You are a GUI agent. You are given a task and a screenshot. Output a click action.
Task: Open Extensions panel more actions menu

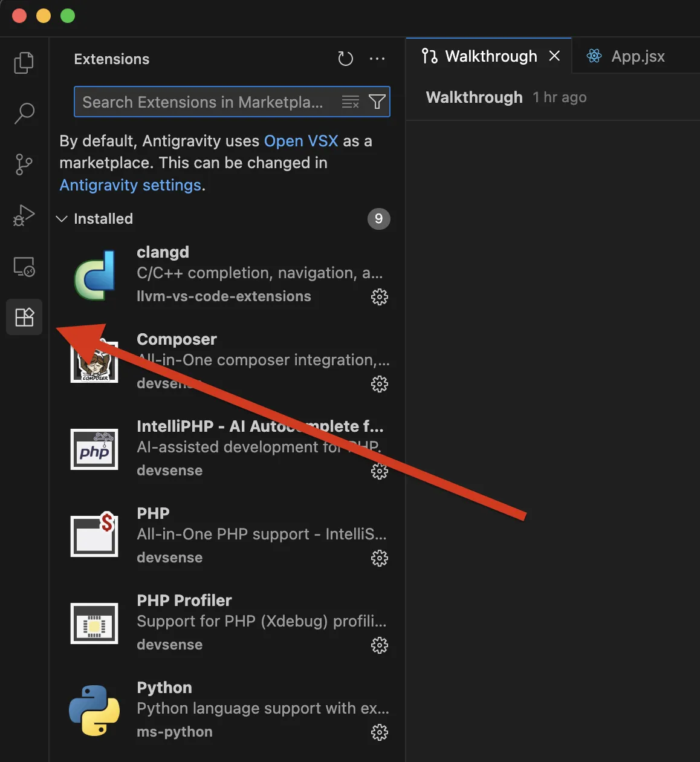[x=377, y=59]
